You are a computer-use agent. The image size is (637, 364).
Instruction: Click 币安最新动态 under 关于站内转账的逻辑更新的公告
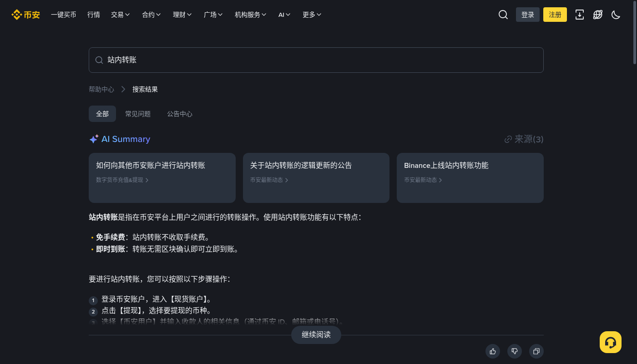[x=269, y=180]
